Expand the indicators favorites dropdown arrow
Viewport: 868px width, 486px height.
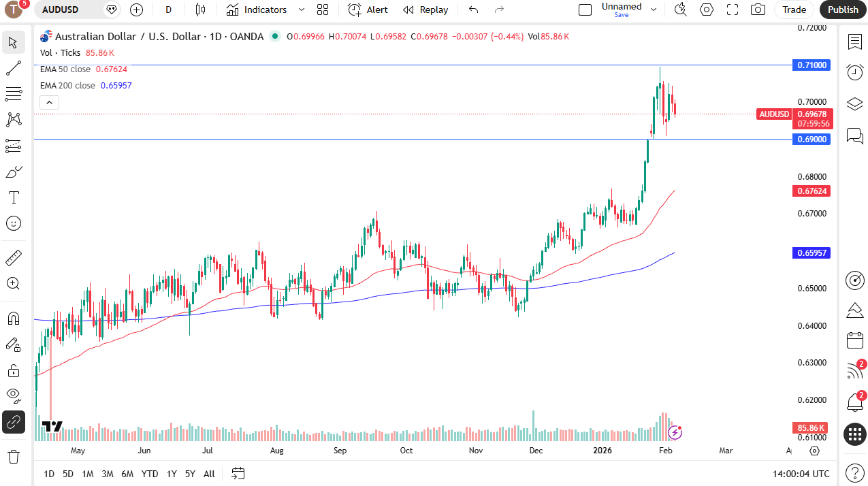[302, 10]
